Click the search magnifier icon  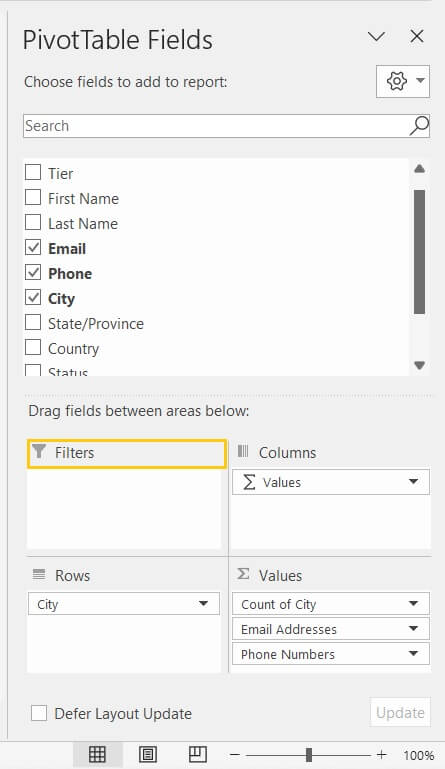(x=419, y=126)
